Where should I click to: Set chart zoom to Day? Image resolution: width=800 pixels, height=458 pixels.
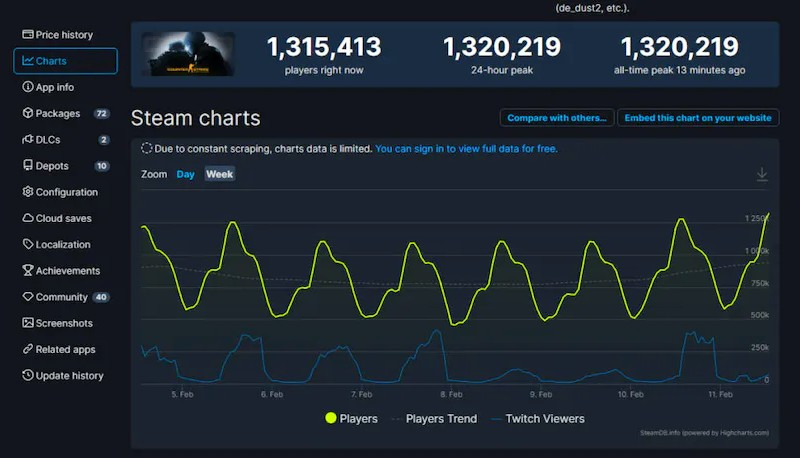point(185,174)
